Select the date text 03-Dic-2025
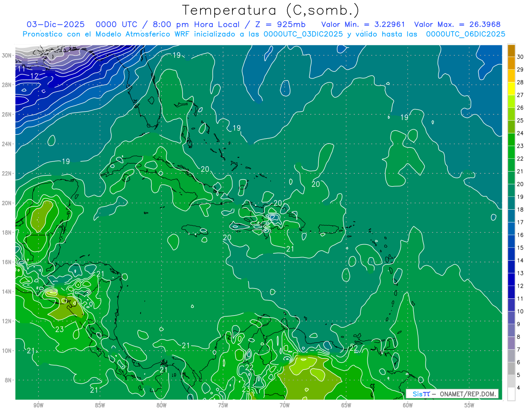Image resolution: width=532 pixels, height=411 pixels. [56, 24]
